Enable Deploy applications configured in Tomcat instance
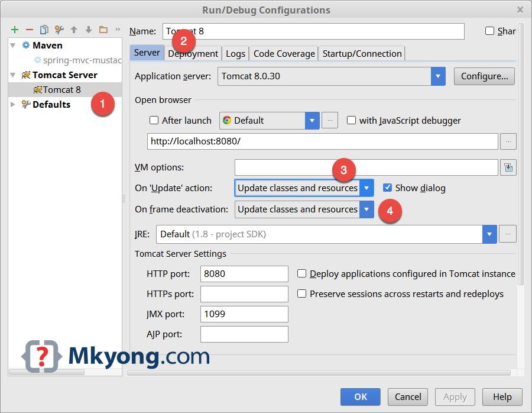Viewport: 532px width, 413px height. 301,273
